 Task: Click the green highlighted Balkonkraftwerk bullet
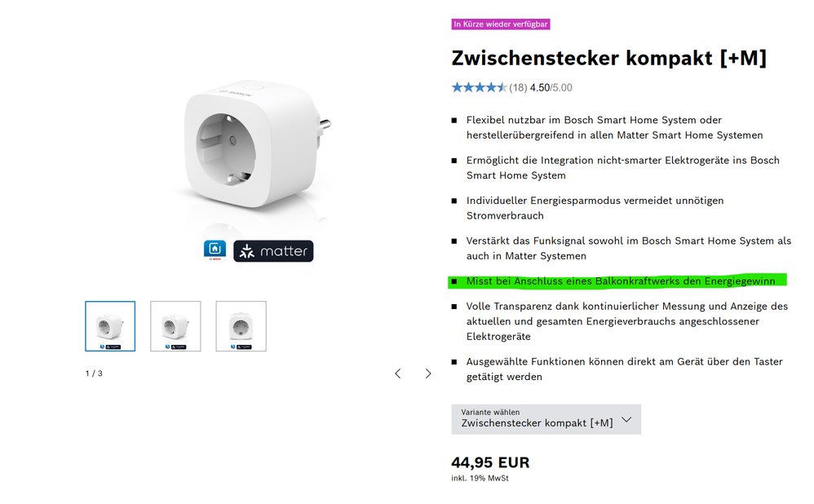point(620,281)
